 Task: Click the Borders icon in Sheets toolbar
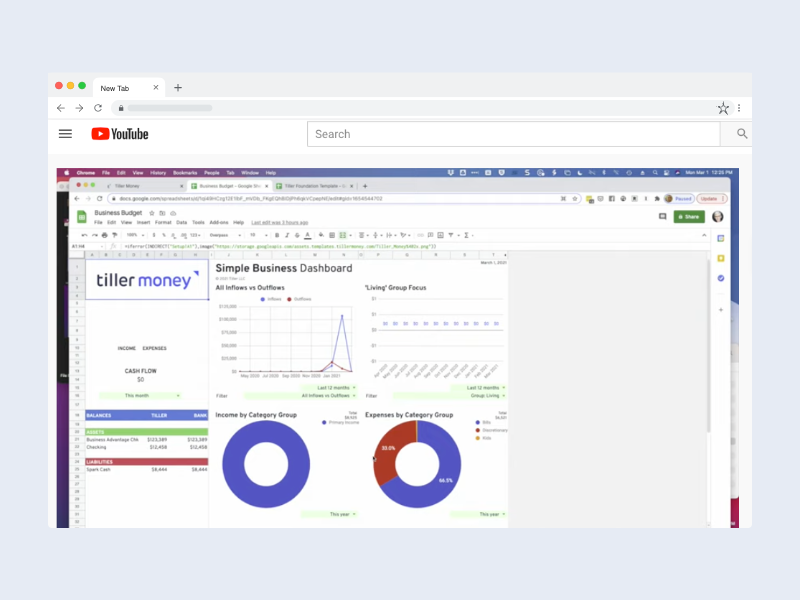(332, 235)
